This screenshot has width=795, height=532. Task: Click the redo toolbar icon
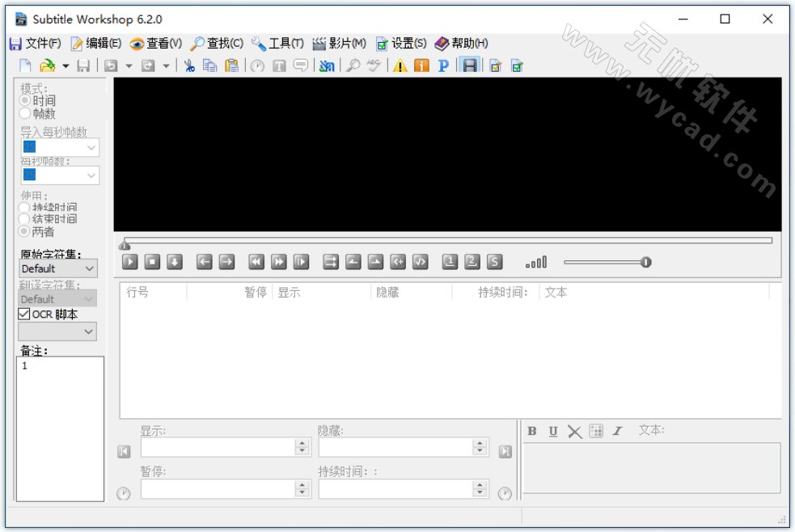pos(147,65)
